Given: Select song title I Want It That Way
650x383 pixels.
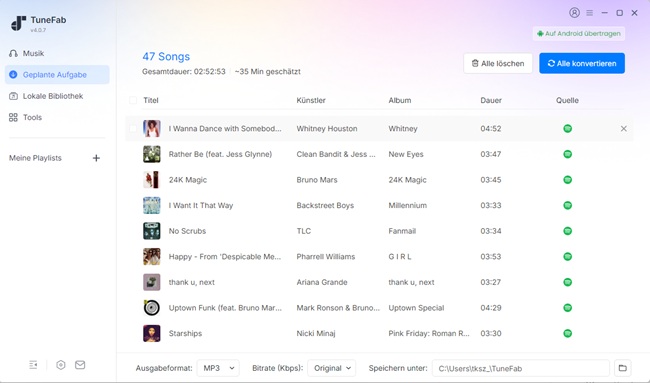Looking at the screenshot, I should tap(201, 206).
